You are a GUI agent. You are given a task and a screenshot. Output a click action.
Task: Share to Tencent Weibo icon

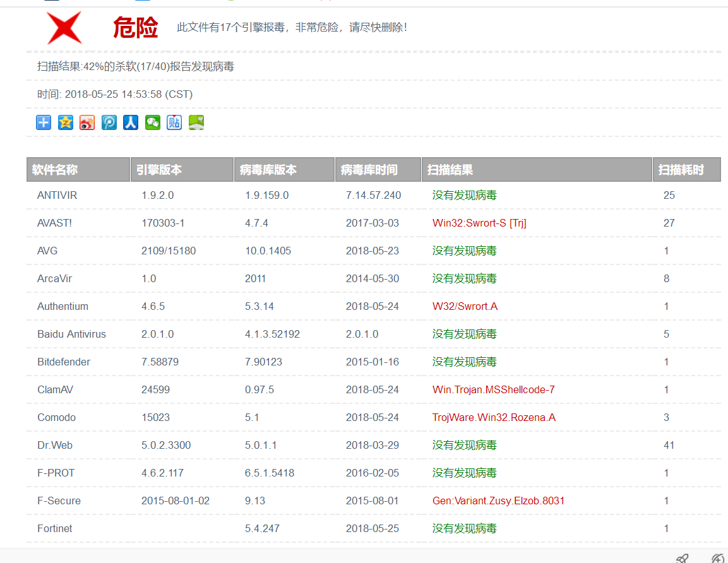109,122
